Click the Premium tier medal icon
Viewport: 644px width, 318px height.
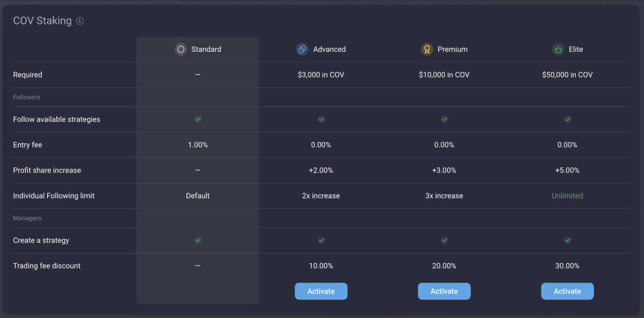[x=427, y=50]
